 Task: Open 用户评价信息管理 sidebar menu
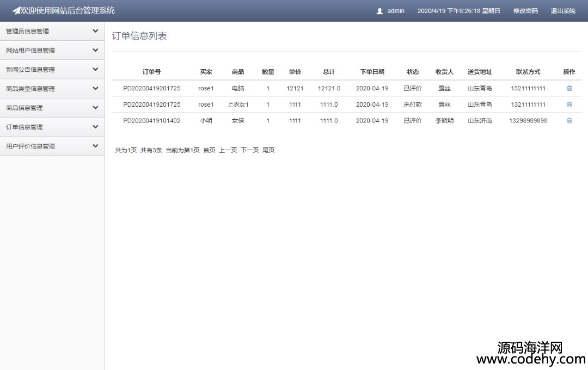(52, 146)
